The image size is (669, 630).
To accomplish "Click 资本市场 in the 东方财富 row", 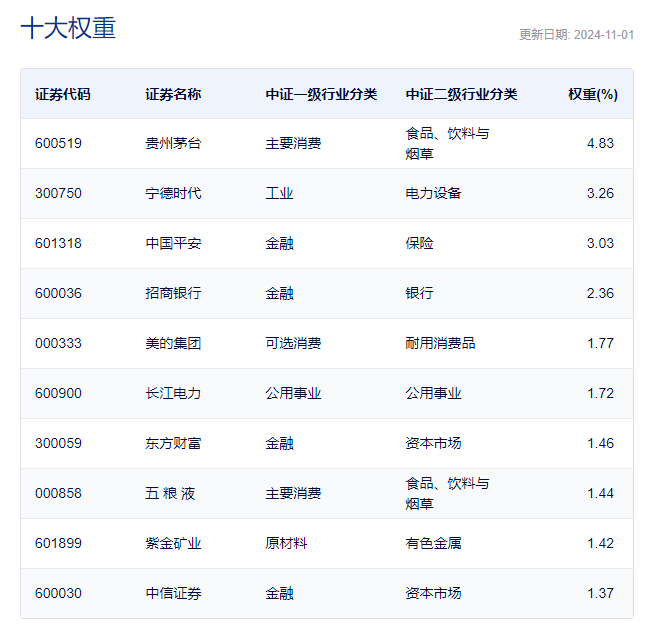I will coord(433,443).
